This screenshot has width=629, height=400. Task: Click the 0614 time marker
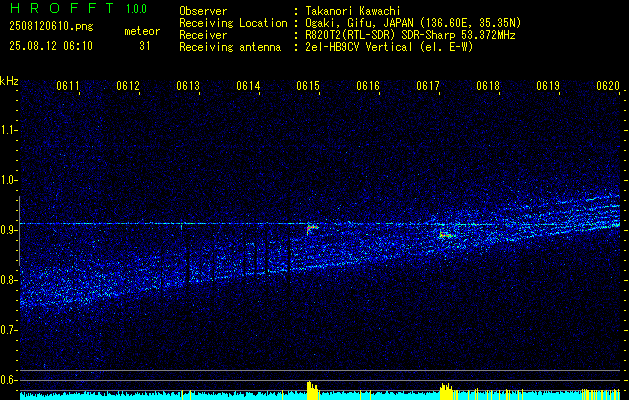(x=248, y=85)
